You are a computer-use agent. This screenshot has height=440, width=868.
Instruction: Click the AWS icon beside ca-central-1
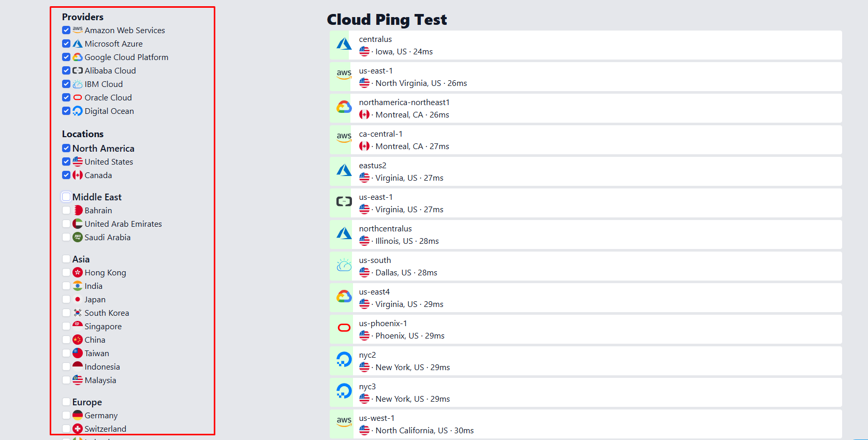click(x=344, y=137)
